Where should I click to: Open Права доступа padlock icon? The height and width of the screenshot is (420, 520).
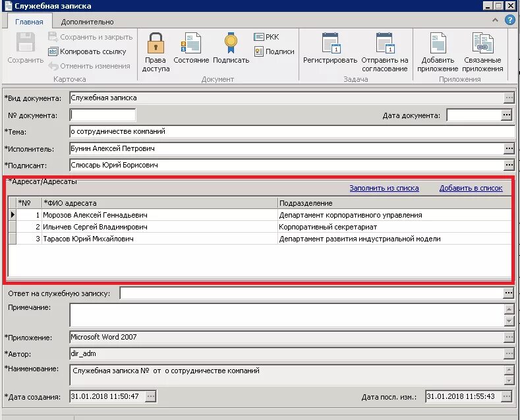pyautogui.click(x=156, y=43)
